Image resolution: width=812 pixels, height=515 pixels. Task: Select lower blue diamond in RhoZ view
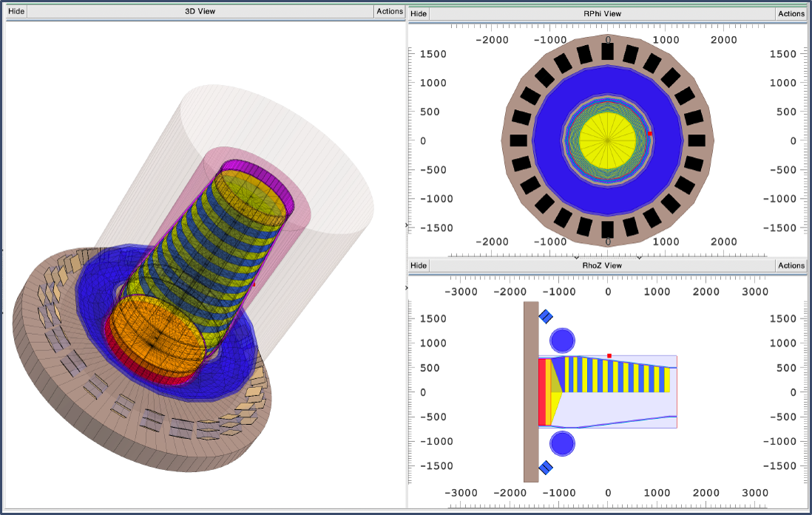coord(546,467)
